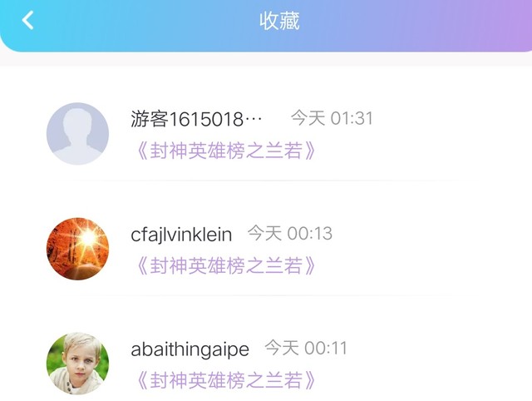Select the username 游客1615018…
532x401 pixels.
[x=196, y=119]
